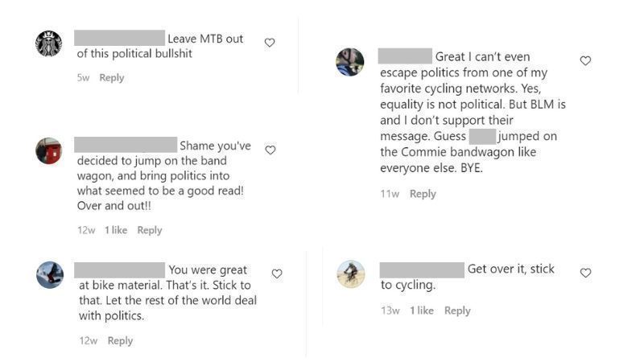Open the red avatar commenter profile

click(48, 150)
